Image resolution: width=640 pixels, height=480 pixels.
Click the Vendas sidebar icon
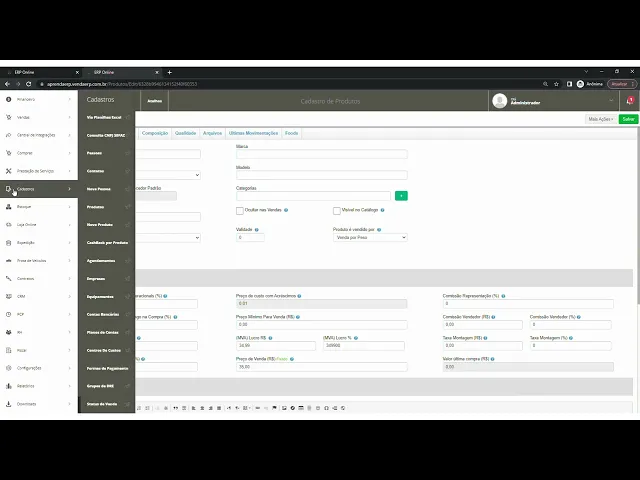[x=9, y=117]
